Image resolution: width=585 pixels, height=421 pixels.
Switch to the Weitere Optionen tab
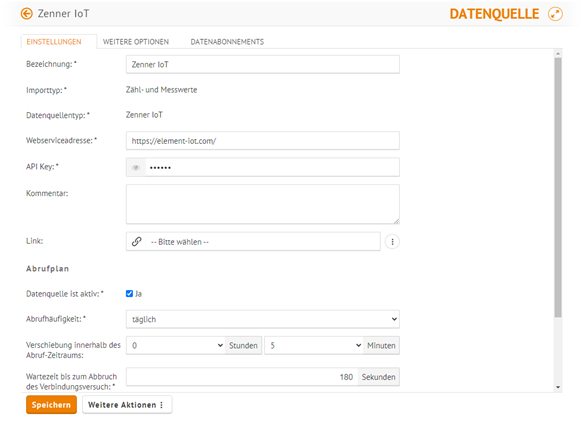point(136,42)
